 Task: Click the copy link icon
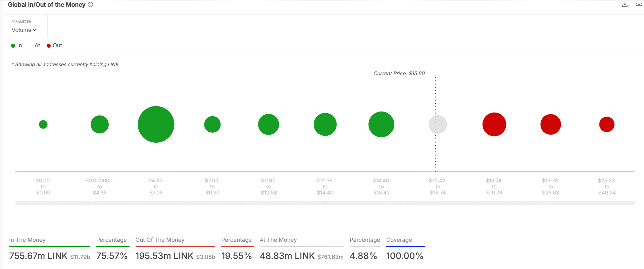639,4
